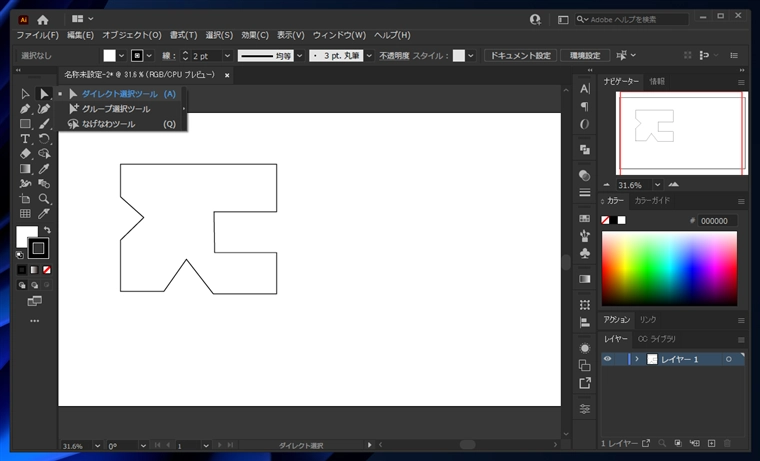760x461 pixels.
Task: Set the fill to None red-slash swatch
Action: tap(47, 270)
